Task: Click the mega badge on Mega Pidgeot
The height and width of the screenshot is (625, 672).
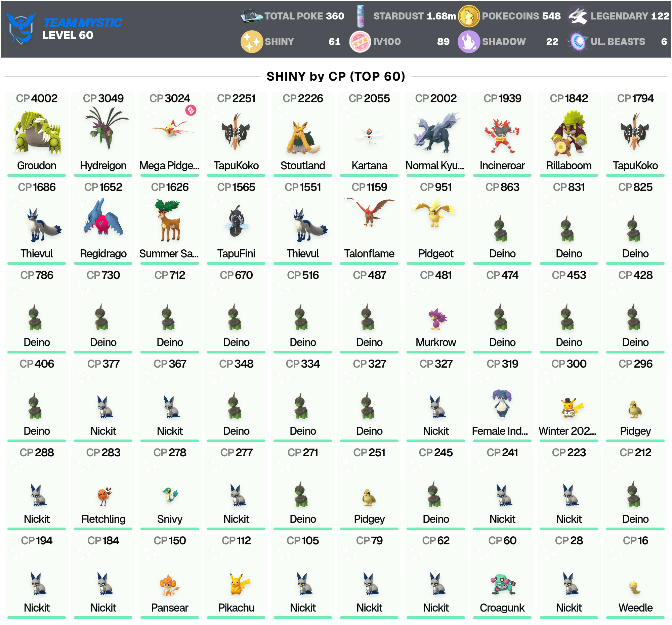Action: tap(191, 110)
